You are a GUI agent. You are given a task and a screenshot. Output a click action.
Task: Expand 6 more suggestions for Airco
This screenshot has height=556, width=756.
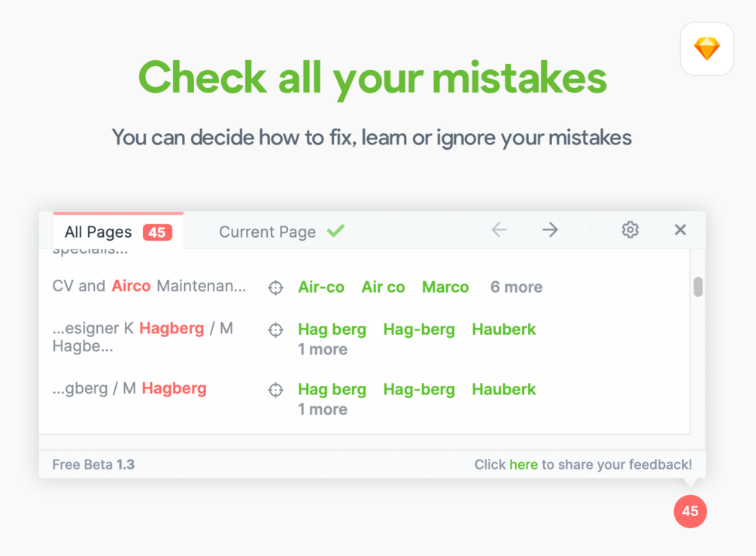(x=516, y=287)
